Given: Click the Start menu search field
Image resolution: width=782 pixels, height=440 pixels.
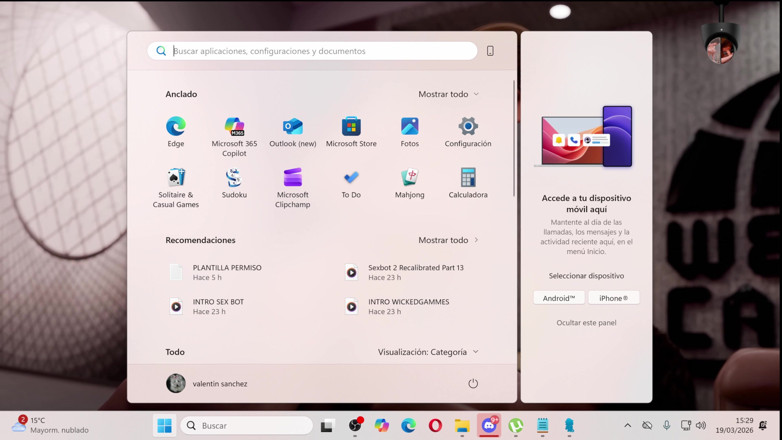Looking at the screenshot, I should click(312, 51).
